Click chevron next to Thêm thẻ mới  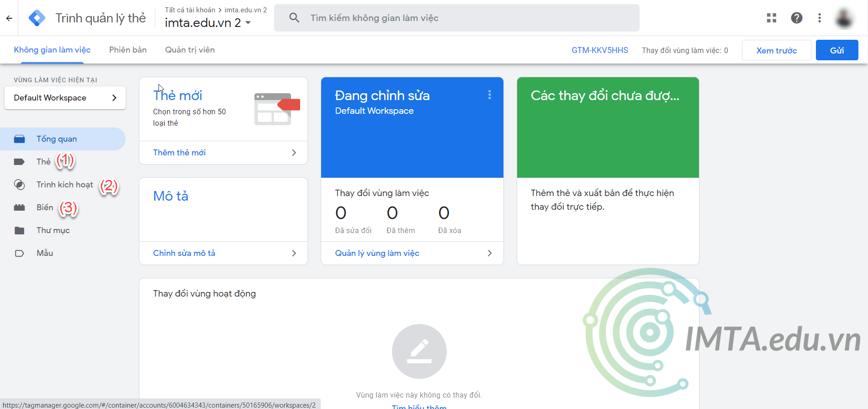click(294, 153)
